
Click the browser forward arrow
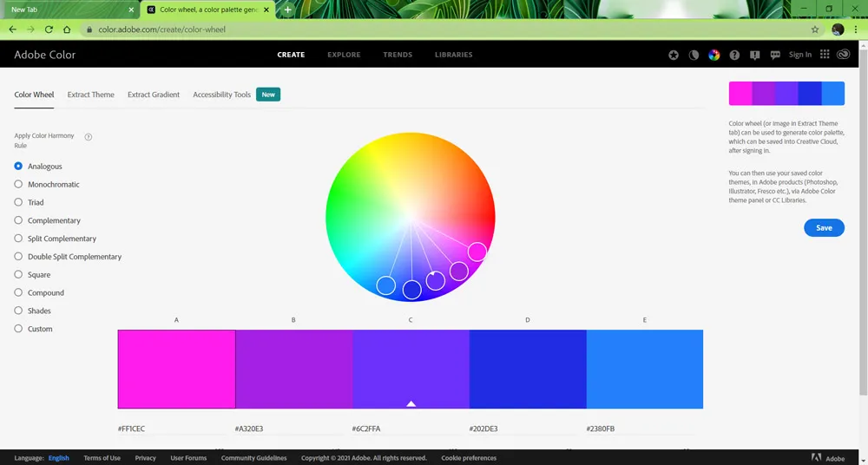(x=30, y=29)
